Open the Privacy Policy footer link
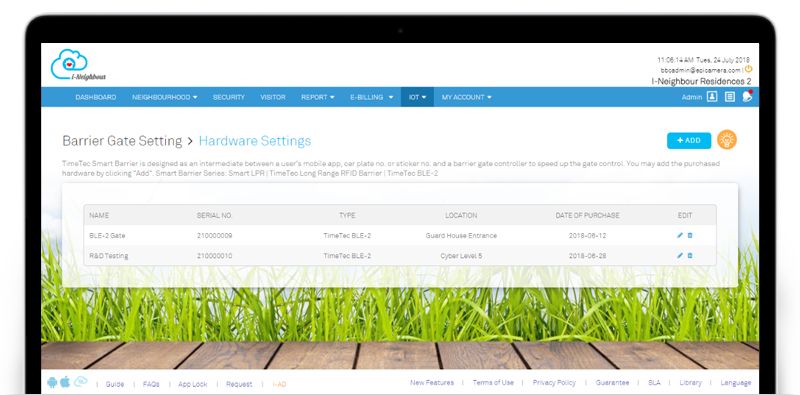The height and width of the screenshot is (395, 800). (554, 383)
